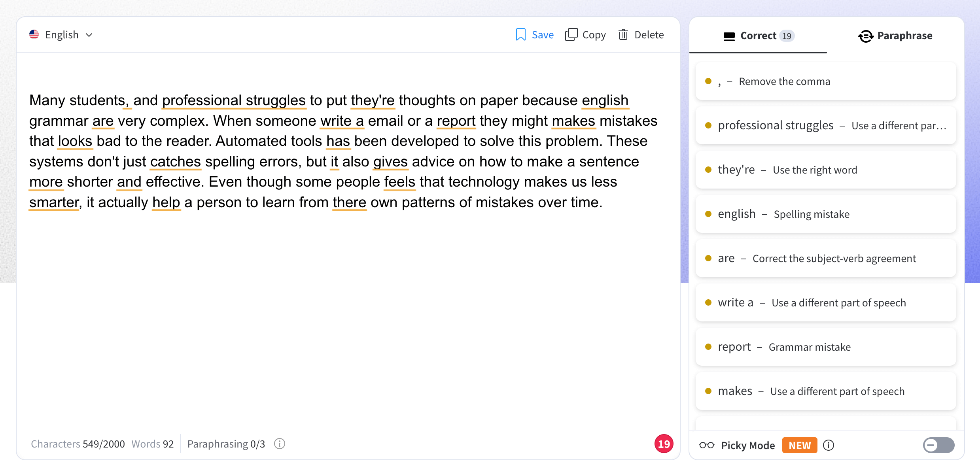This screenshot has height=476, width=980.
Task: Click the Paraphrasing info icon
Action: (280, 444)
